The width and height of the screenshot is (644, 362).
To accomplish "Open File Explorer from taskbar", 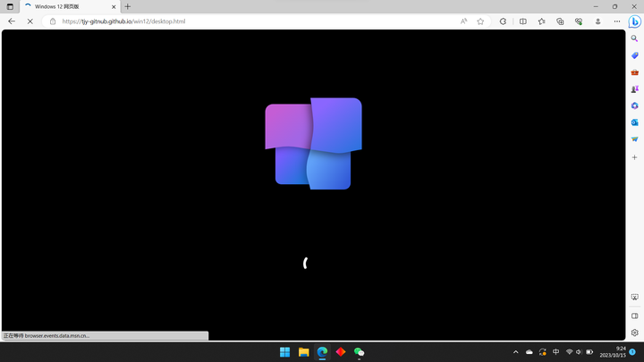I will [x=303, y=352].
